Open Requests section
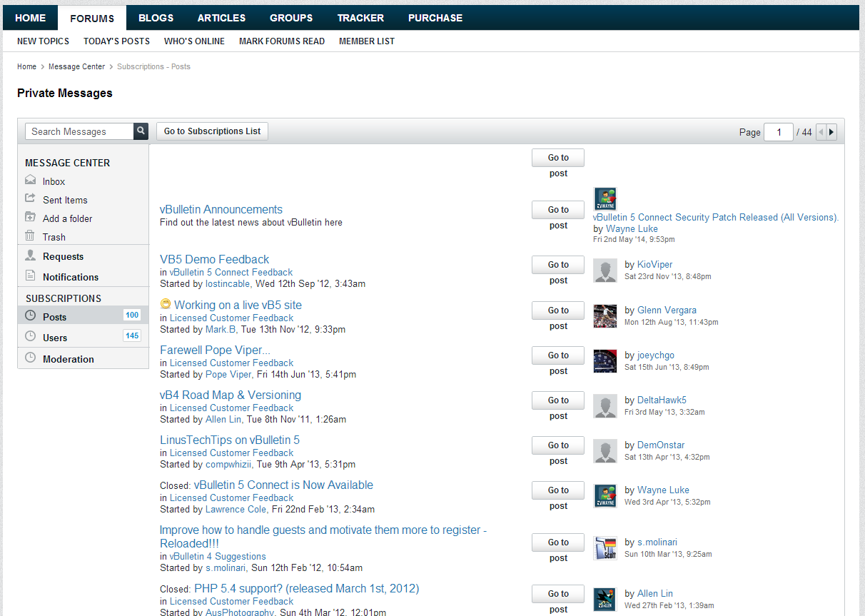Screen dimensions: 865x616 63,256
